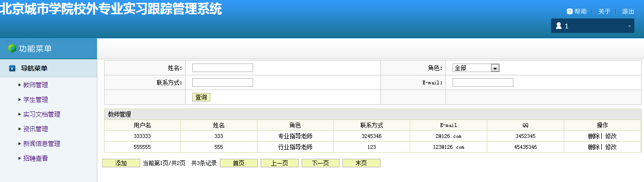Click the system title 北京城市学院校外专业实习跟踪管理系统
The image size is (644, 182).
pyautogui.click(x=111, y=9)
